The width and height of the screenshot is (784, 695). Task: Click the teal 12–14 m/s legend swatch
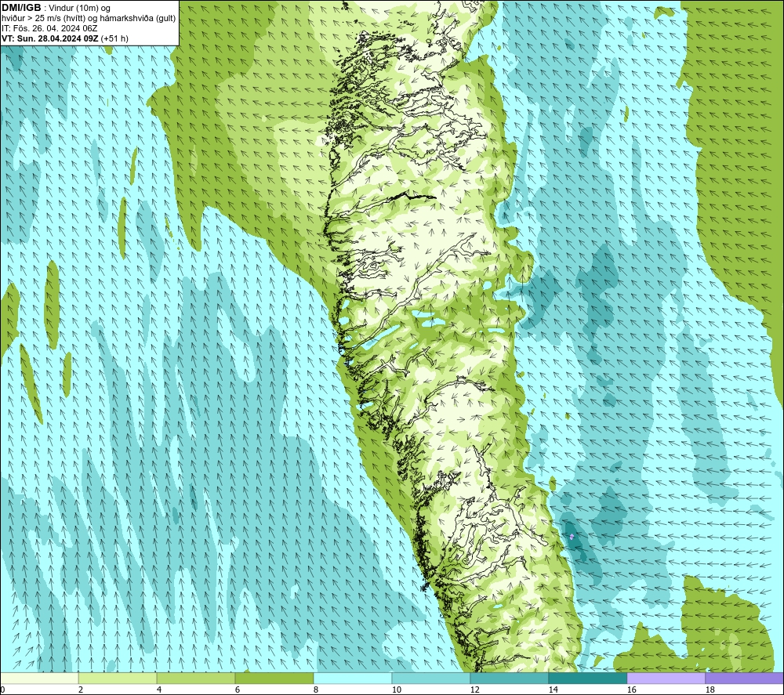[x=509, y=679]
